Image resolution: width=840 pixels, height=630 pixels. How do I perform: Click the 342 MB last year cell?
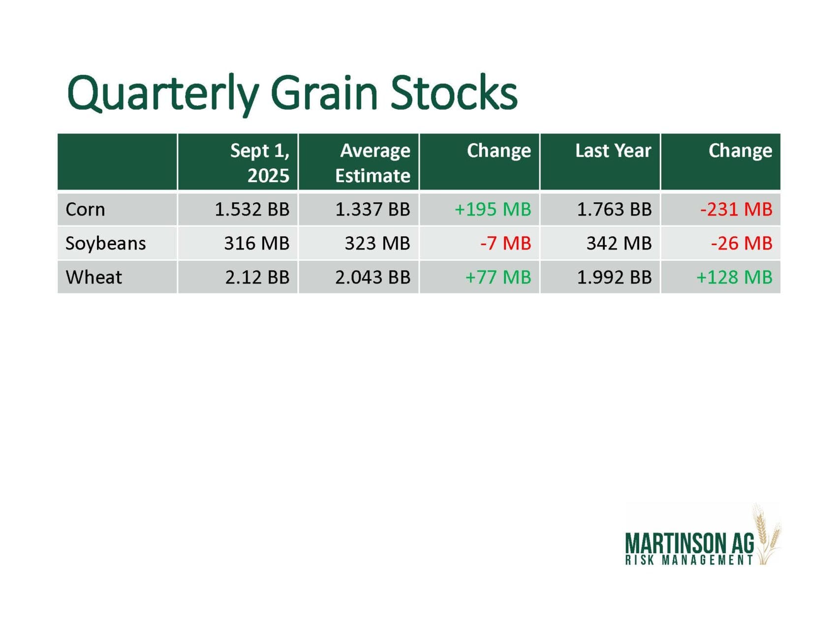[619, 244]
